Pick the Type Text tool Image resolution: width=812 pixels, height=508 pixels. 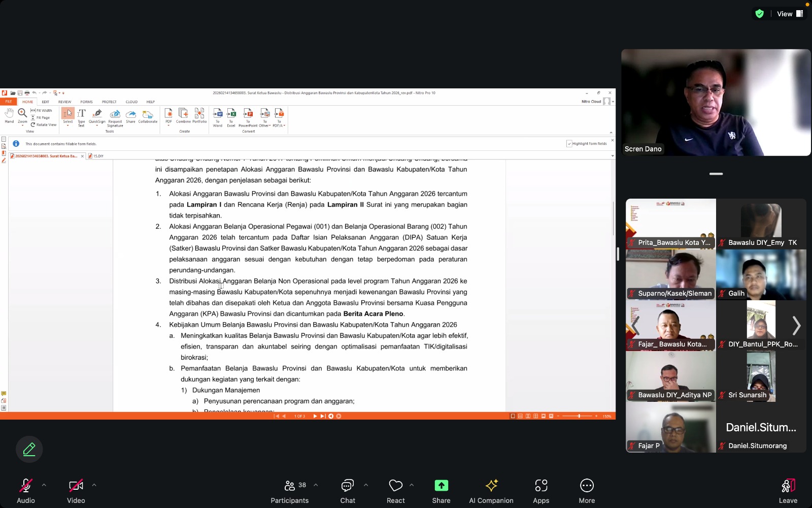pyautogui.click(x=81, y=117)
